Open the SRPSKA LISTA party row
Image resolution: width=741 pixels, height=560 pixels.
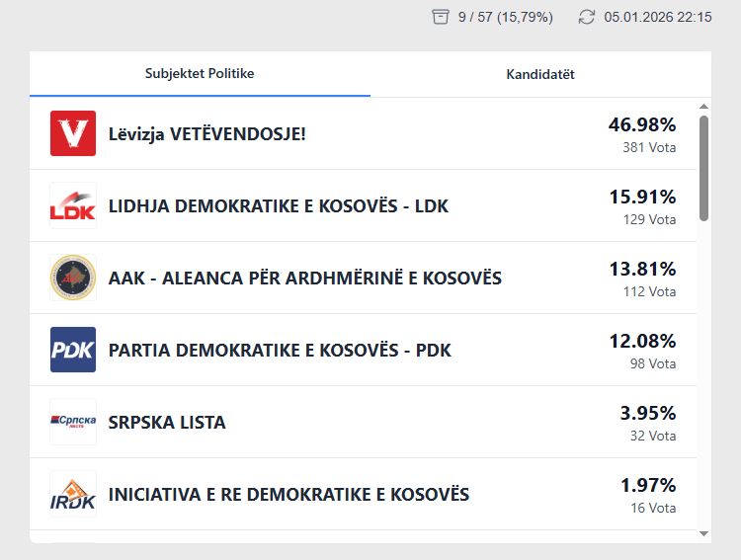tap(167, 423)
